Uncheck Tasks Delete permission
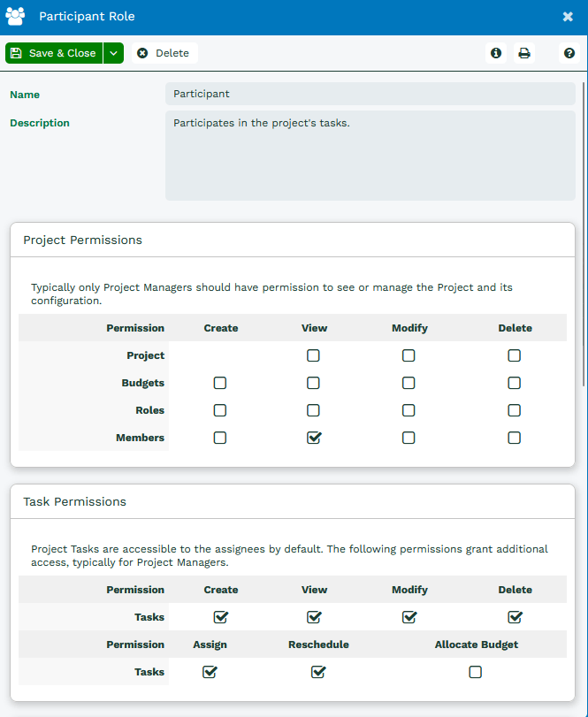 pyautogui.click(x=515, y=617)
